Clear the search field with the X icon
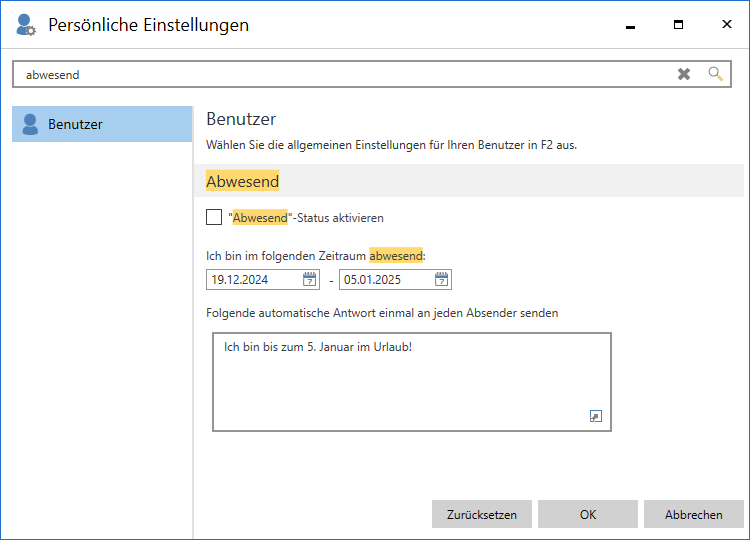The image size is (750, 540). point(684,74)
